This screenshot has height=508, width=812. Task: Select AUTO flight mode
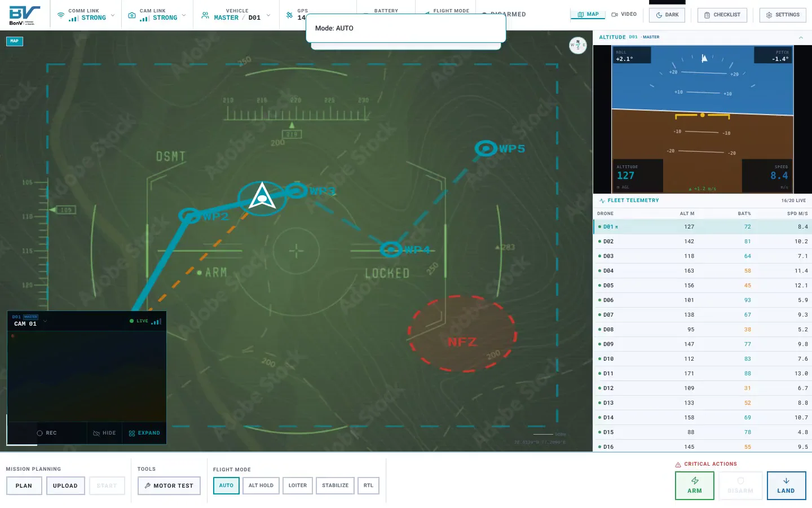(x=226, y=485)
